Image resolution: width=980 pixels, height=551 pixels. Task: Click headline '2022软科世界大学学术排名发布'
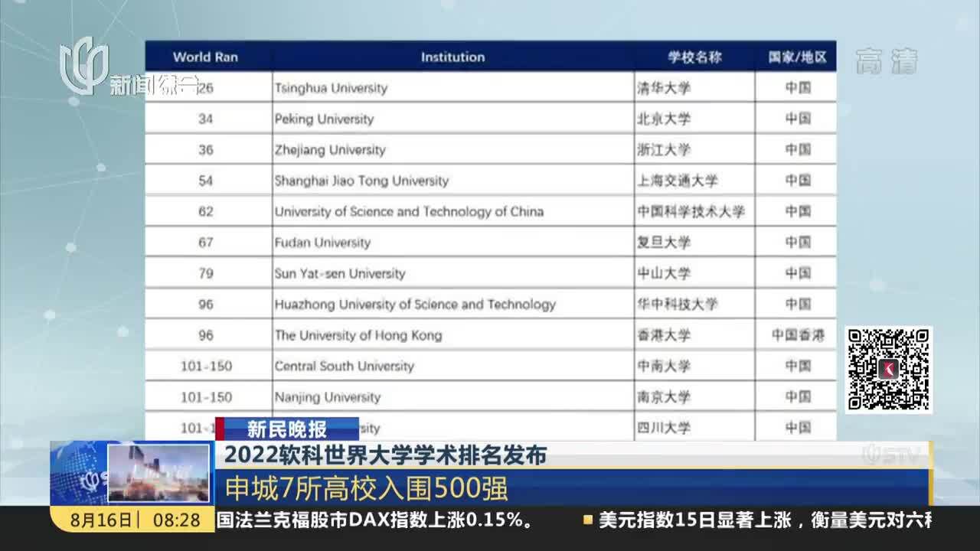click(x=385, y=455)
